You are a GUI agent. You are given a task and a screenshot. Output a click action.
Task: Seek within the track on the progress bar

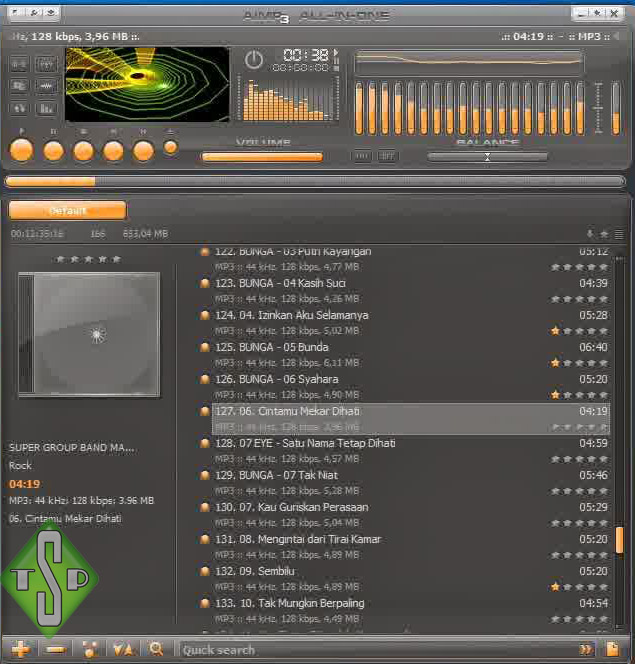click(x=315, y=182)
